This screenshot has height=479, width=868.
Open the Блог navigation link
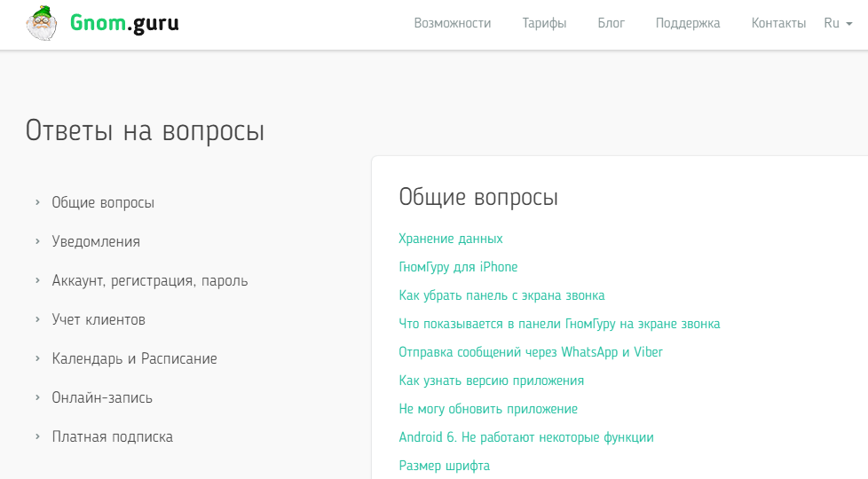(611, 23)
